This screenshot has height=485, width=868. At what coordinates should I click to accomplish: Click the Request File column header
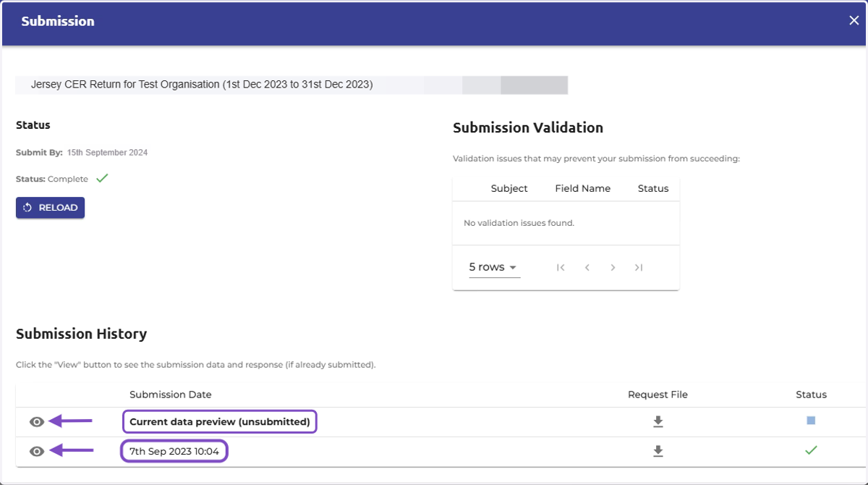(658, 395)
